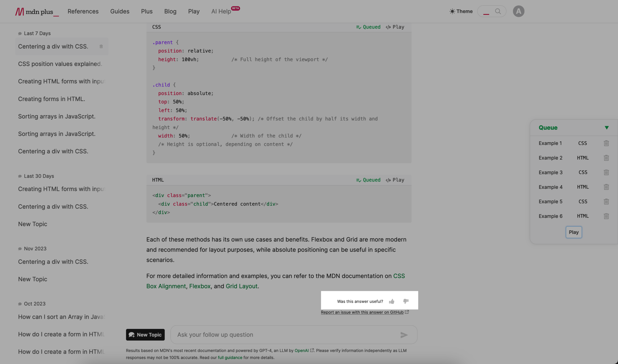Image resolution: width=618 pixels, height=364 pixels.
Task: Click the follow up question input field
Action: (284, 335)
